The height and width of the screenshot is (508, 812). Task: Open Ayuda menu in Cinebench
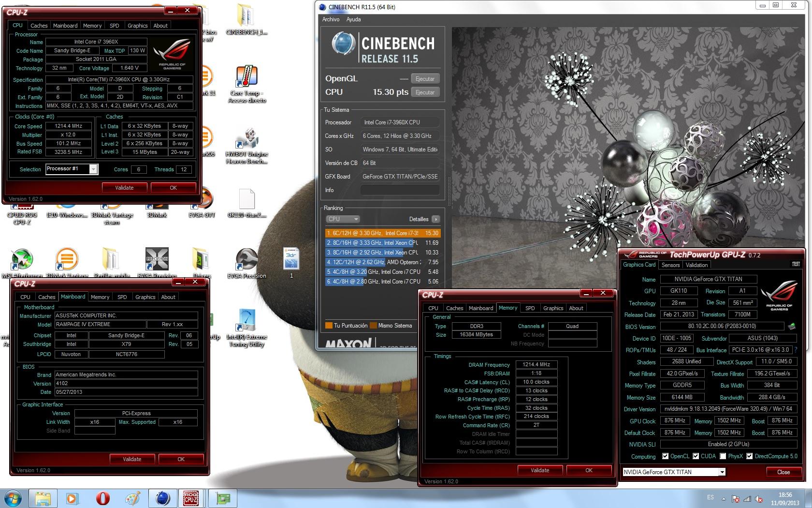[x=353, y=19]
